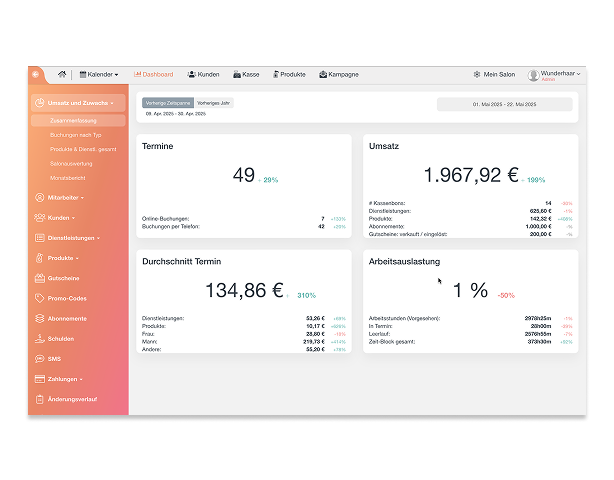
Task: Click the Dashboard chart icon
Action: [137, 74]
